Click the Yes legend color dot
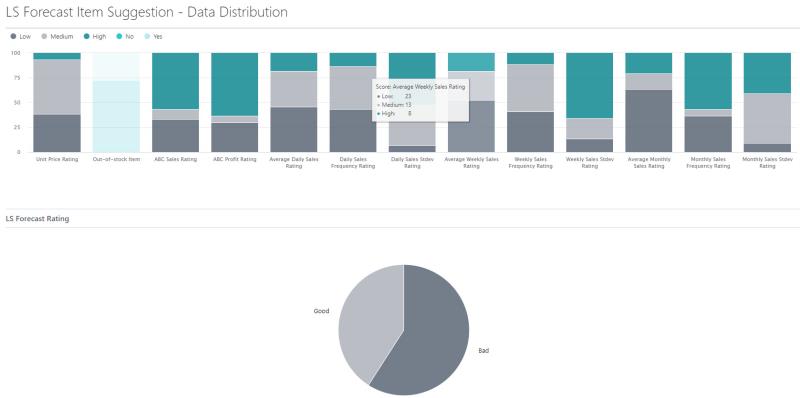The height and width of the screenshot is (398, 800). coord(147,37)
